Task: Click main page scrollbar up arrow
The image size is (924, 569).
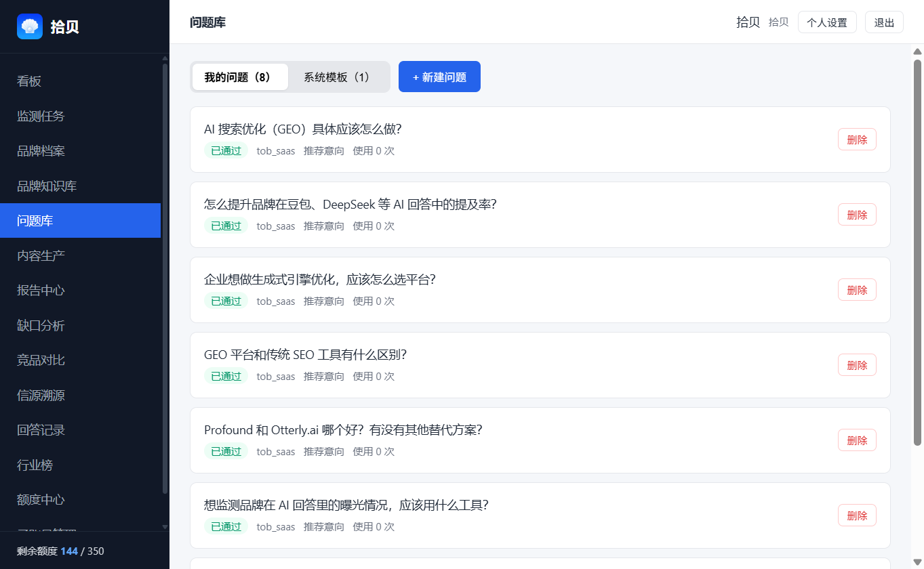Action: point(917,51)
